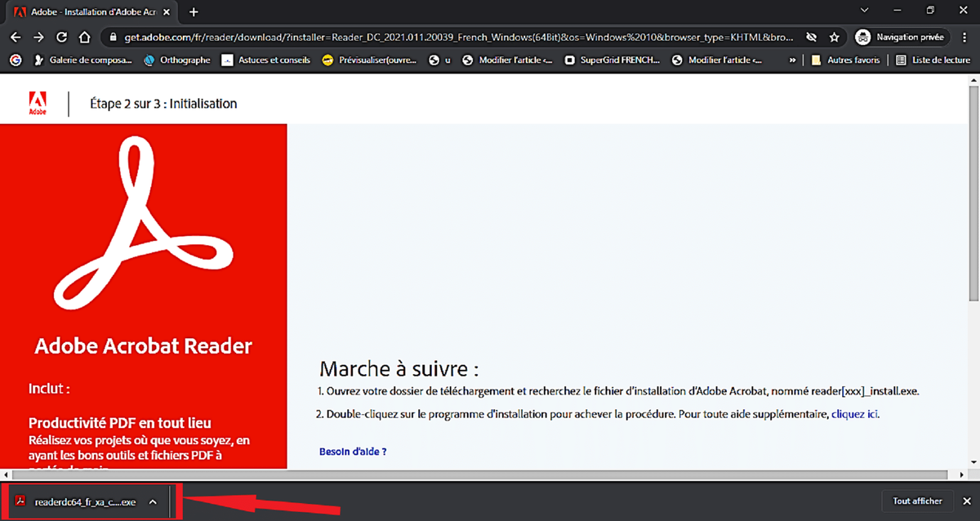Viewport: 980px width, 521px height.
Task: Click the crossed-eye tracking icon in address bar
Action: click(811, 38)
